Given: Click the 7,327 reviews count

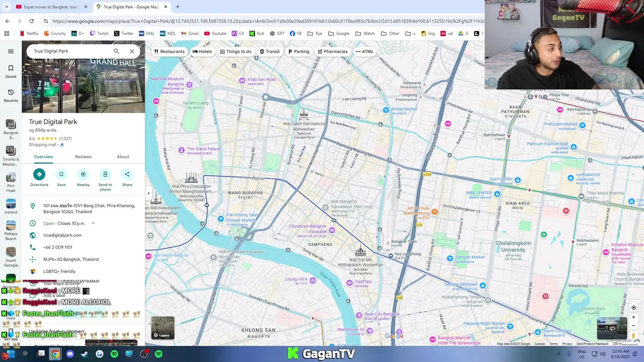Looking at the screenshot, I should (x=65, y=139).
